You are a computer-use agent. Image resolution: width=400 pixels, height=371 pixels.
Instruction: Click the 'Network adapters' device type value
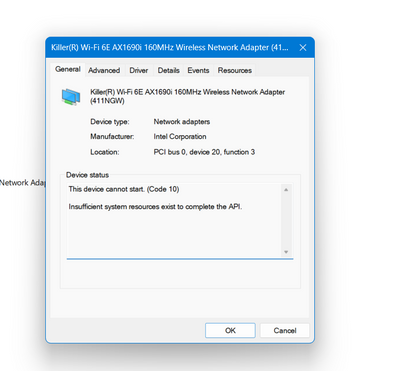[x=182, y=122]
